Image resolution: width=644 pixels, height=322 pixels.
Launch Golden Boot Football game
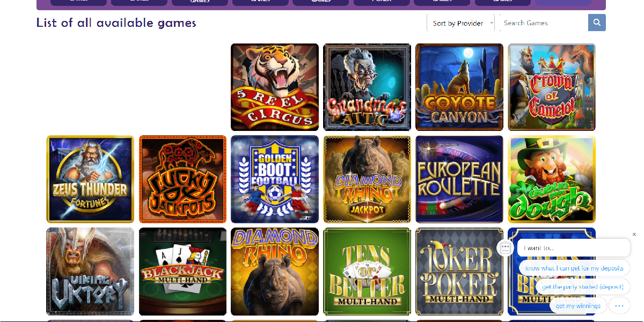point(275,179)
